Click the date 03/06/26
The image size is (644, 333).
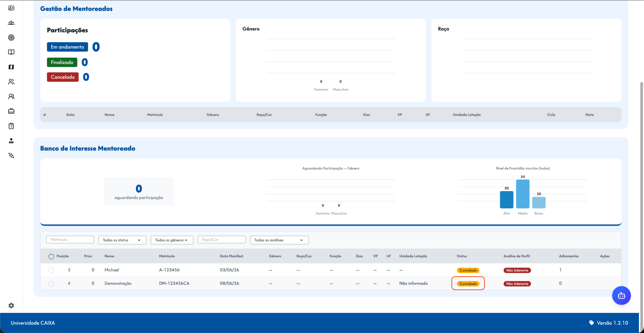point(229,270)
